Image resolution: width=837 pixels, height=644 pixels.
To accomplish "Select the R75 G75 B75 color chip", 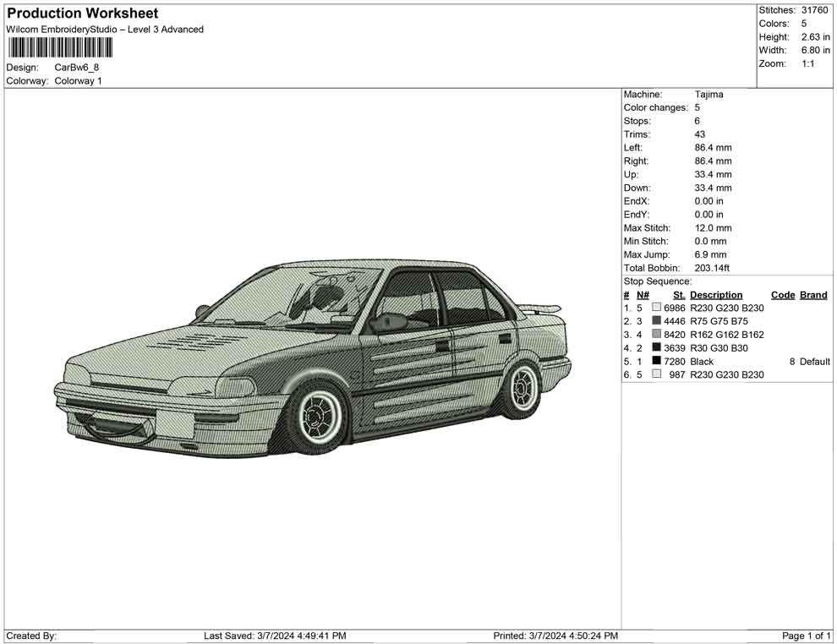I will (x=656, y=320).
